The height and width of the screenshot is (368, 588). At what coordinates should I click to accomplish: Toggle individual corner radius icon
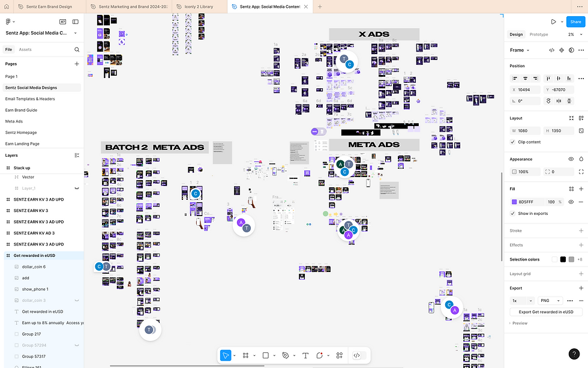[581, 172]
